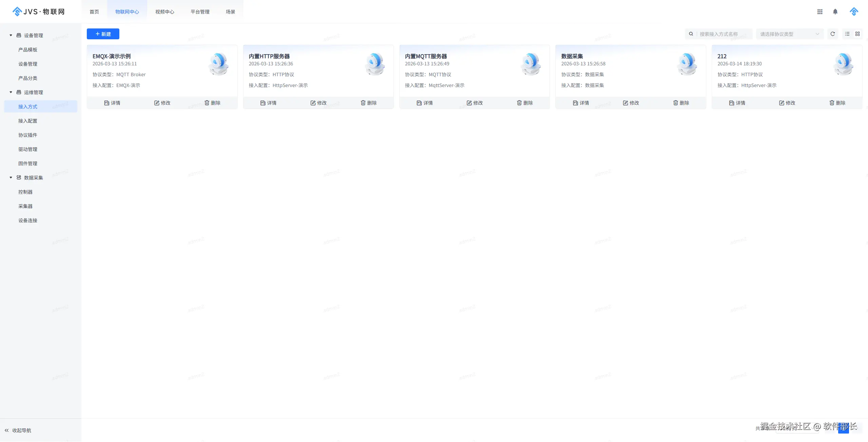Open the protocol type dropdown
The height and width of the screenshot is (442, 868).
[789, 34]
